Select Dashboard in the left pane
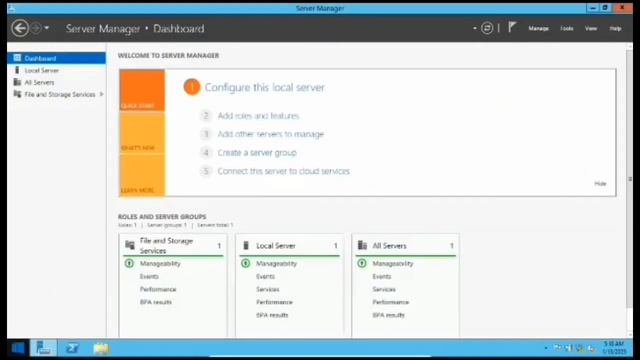 pos(56,58)
